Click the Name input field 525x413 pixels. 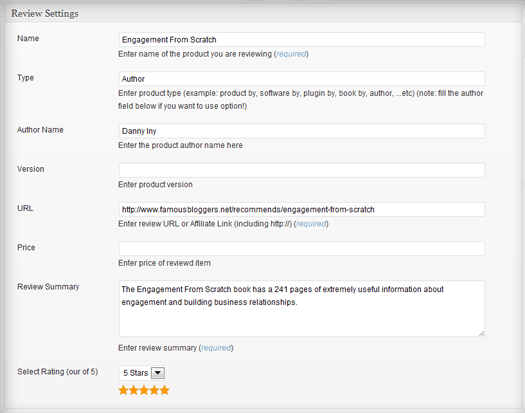tap(302, 40)
